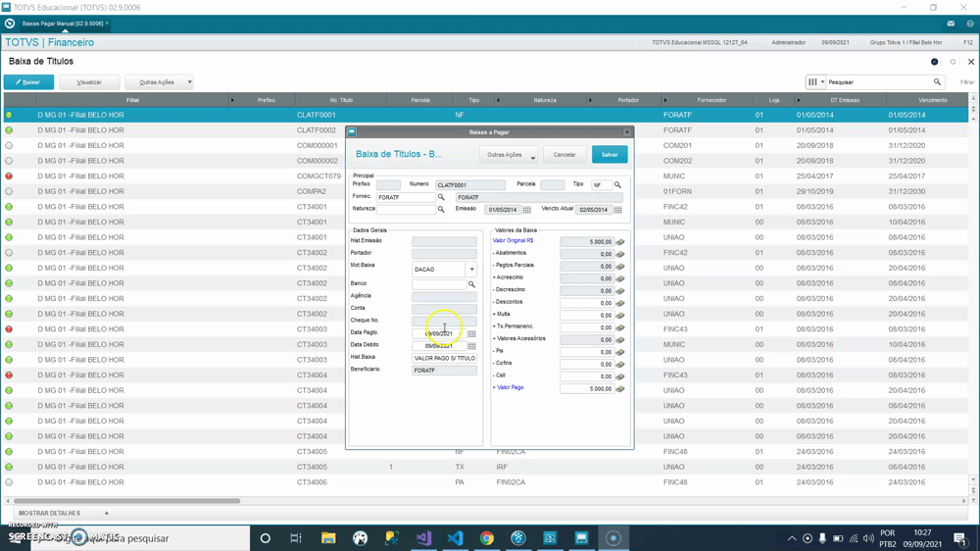Click the Visualizar button

(89, 82)
